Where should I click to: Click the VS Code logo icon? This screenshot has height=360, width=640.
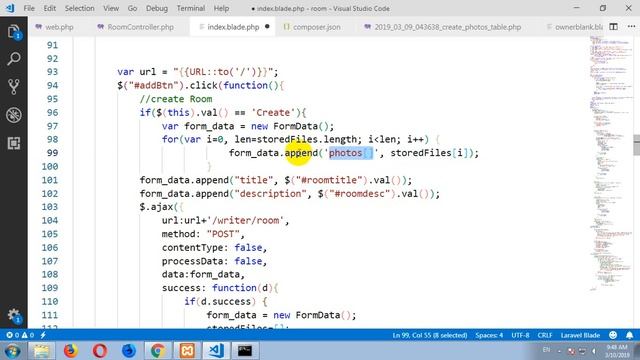(x=10, y=8)
